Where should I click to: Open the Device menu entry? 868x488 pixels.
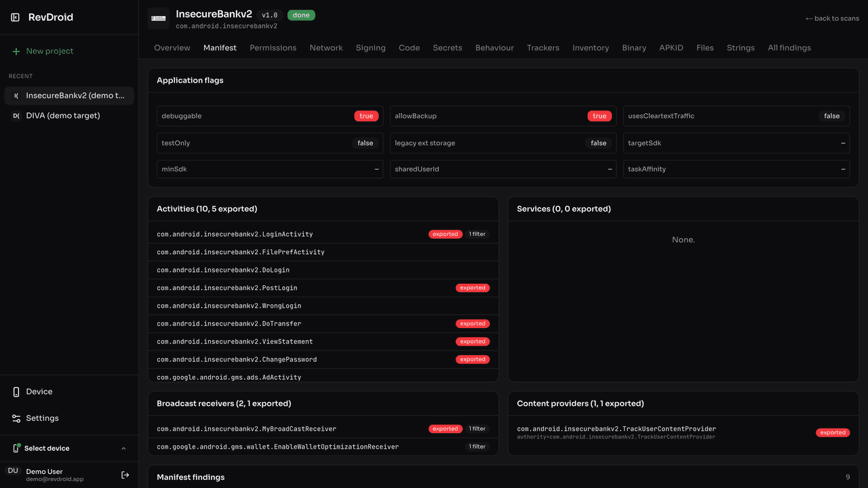pos(69,392)
